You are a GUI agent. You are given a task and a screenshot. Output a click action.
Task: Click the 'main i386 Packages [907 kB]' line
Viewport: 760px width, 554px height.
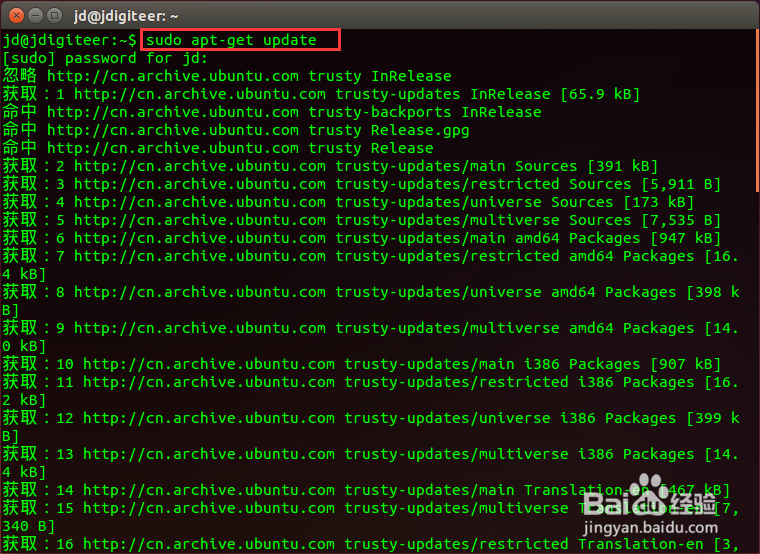pos(362,364)
